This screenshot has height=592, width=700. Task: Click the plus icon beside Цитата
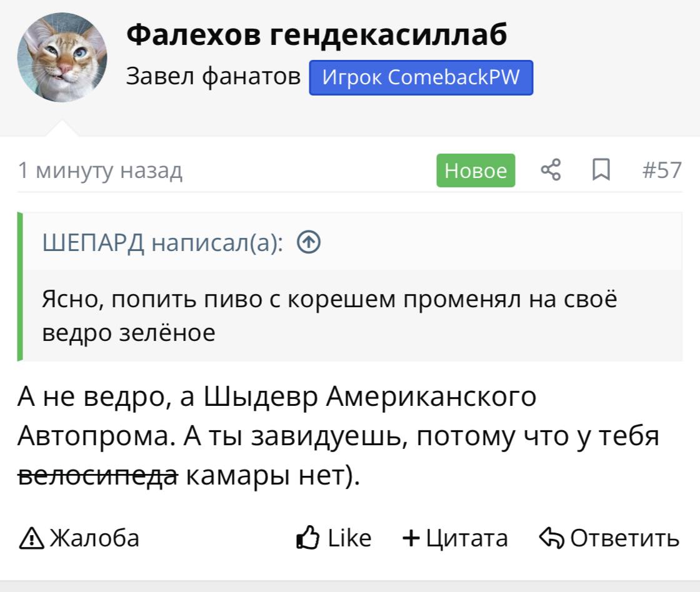[x=411, y=538]
